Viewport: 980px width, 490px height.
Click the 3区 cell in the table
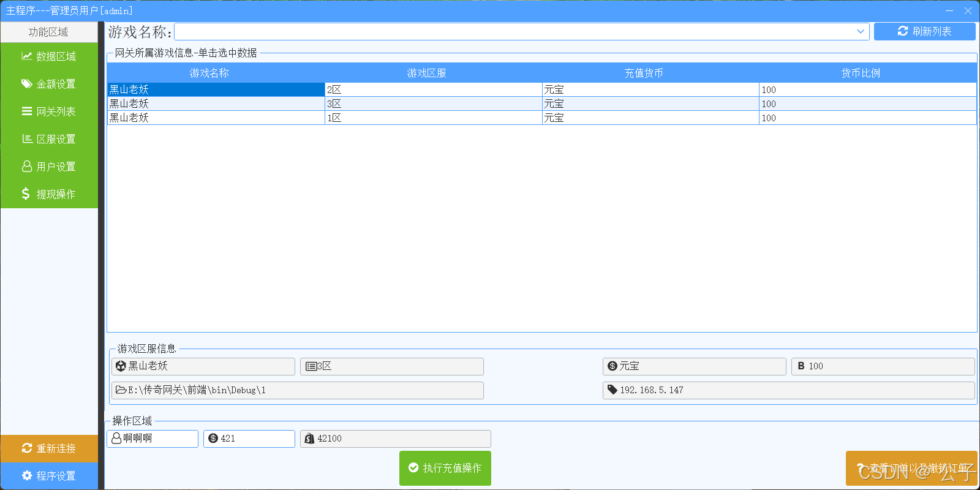pos(434,104)
